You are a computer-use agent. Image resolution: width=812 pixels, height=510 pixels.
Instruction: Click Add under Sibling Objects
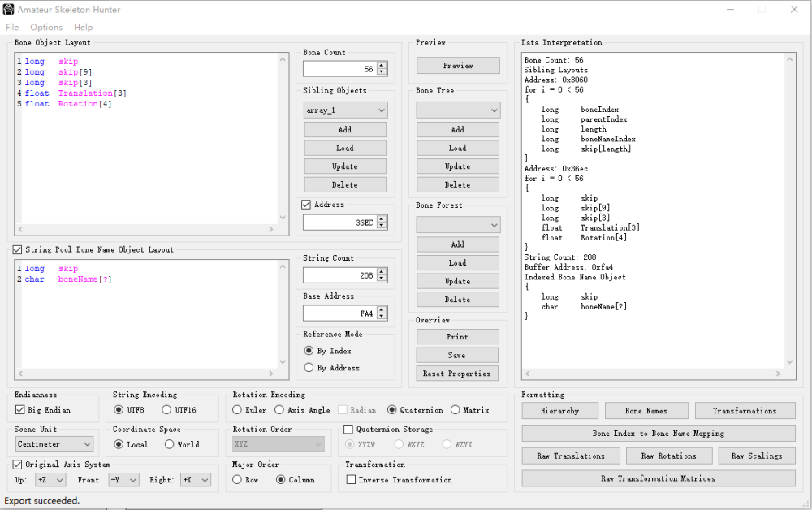[344, 129]
